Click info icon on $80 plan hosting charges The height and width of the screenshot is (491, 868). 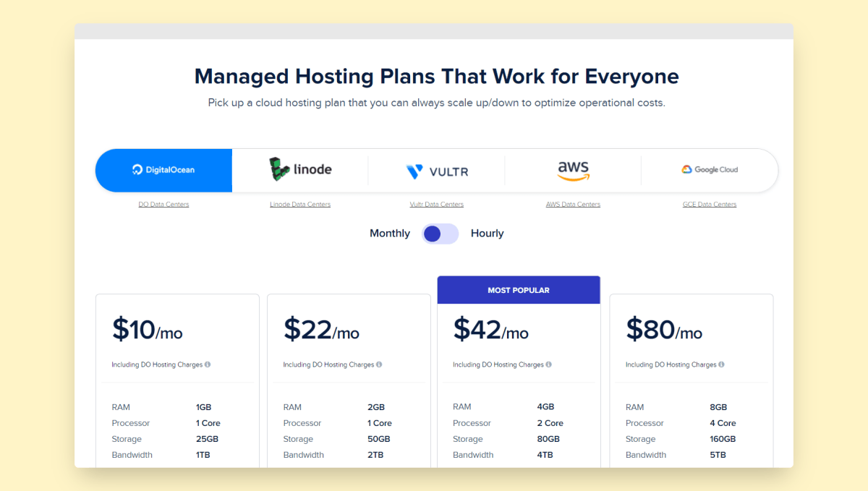point(721,364)
